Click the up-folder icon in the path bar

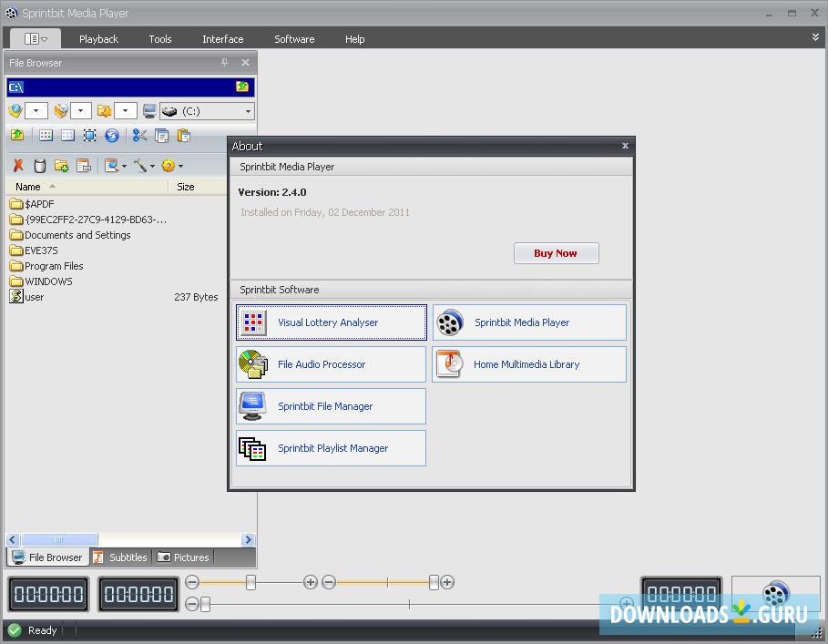point(242,87)
